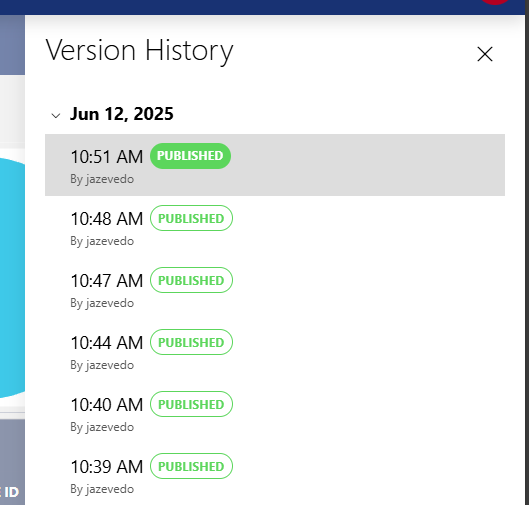This screenshot has width=529, height=505.
Task: Pick the 10:39 AM version entry
Action: coord(275,475)
